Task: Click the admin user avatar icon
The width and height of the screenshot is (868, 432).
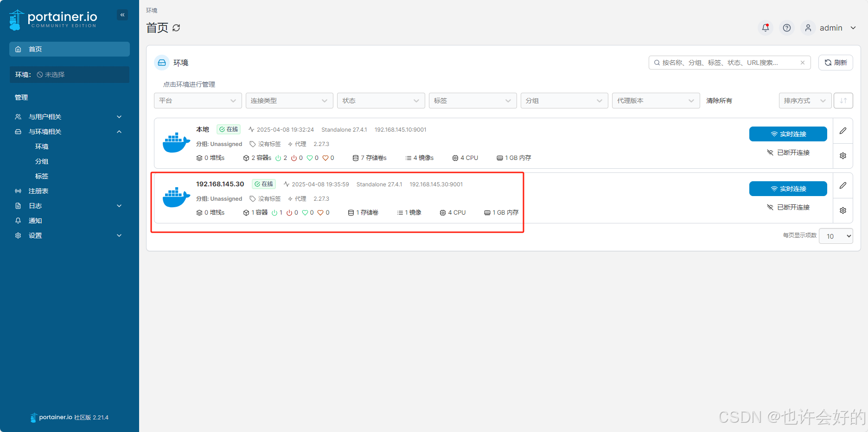Action: coord(808,28)
